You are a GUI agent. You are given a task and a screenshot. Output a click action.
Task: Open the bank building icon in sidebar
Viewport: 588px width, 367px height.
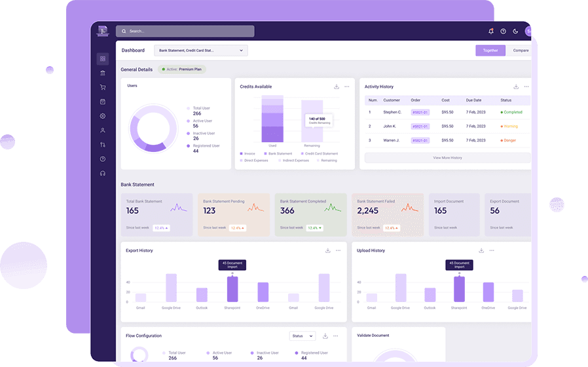[103, 73]
